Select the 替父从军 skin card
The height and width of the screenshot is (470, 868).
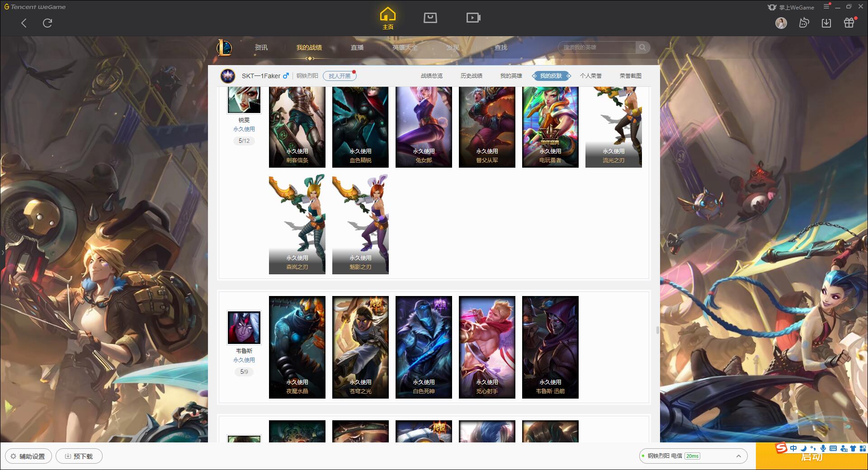point(487,127)
